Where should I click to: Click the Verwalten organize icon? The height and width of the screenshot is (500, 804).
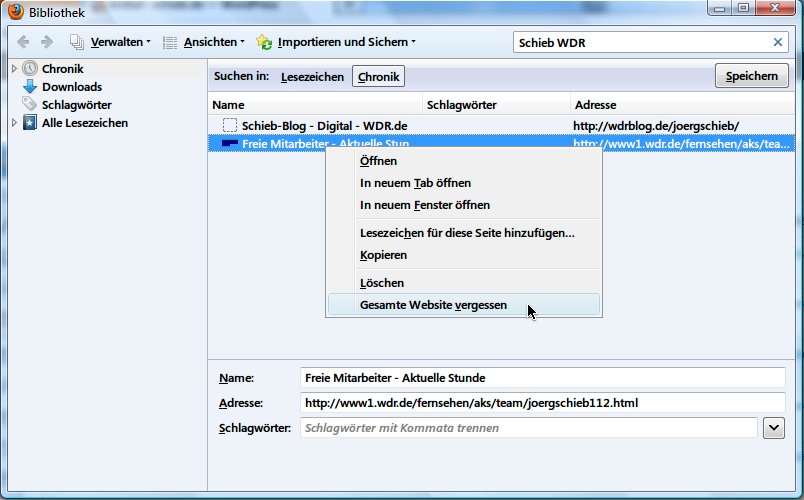(77, 42)
